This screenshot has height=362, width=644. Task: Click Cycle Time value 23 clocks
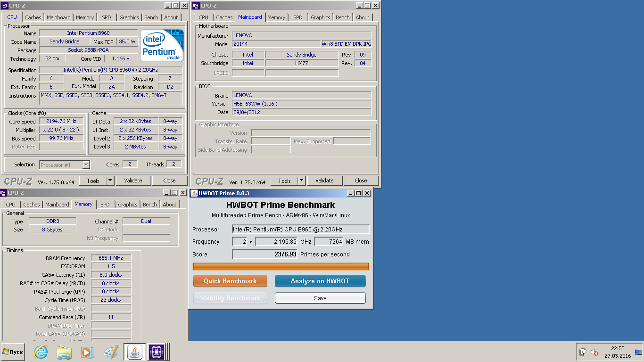tap(111, 300)
